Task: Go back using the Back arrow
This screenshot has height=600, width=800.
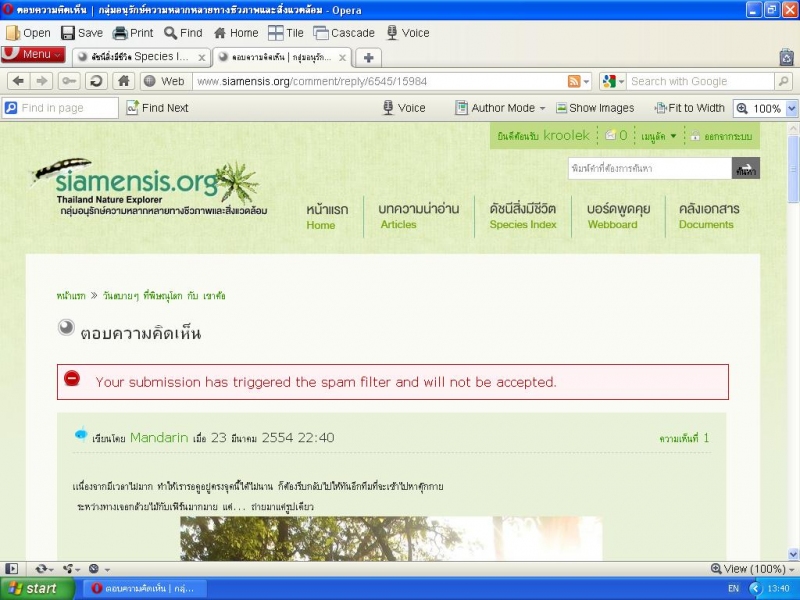Action: (x=17, y=81)
